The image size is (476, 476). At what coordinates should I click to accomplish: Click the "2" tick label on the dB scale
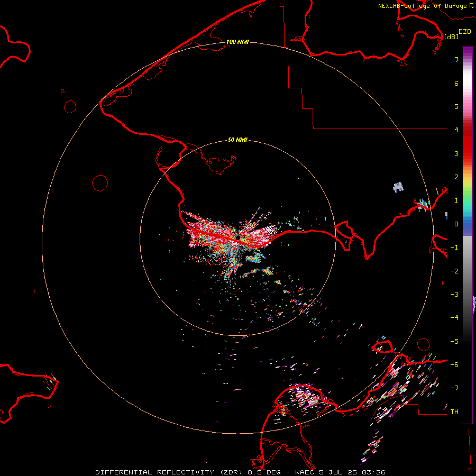coord(456,177)
